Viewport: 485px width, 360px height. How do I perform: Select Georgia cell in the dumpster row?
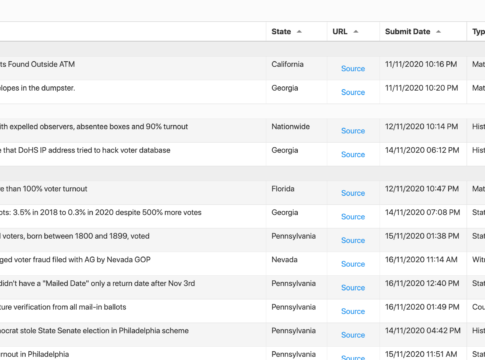(x=285, y=88)
